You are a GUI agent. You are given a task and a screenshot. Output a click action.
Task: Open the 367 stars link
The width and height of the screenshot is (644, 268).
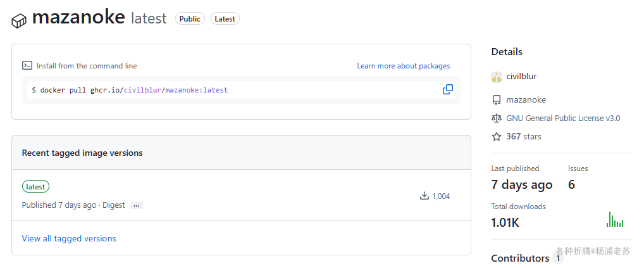[523, 136]
